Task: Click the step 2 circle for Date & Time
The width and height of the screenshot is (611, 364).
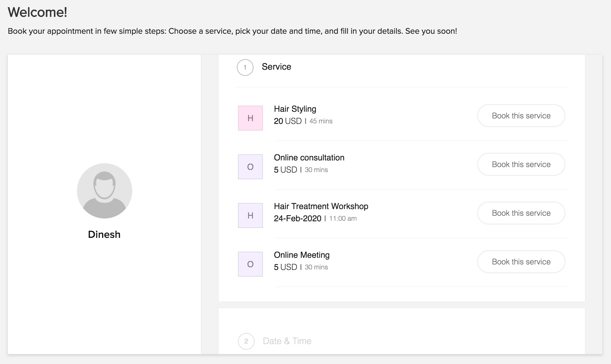Action: click(x=246, y=341)
